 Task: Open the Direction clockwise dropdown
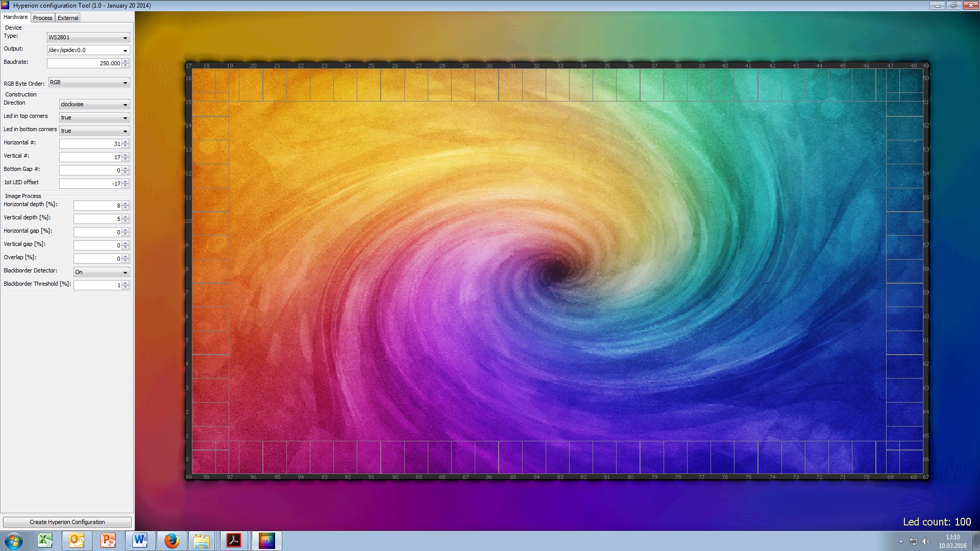click(94, 104)
